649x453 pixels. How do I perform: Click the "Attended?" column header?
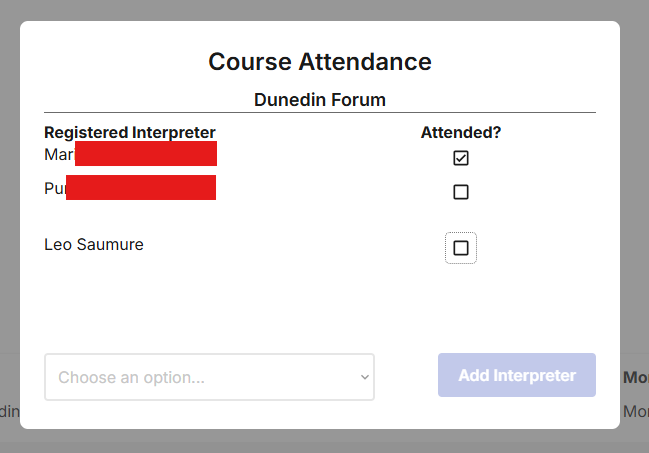[x=461, y=132]
